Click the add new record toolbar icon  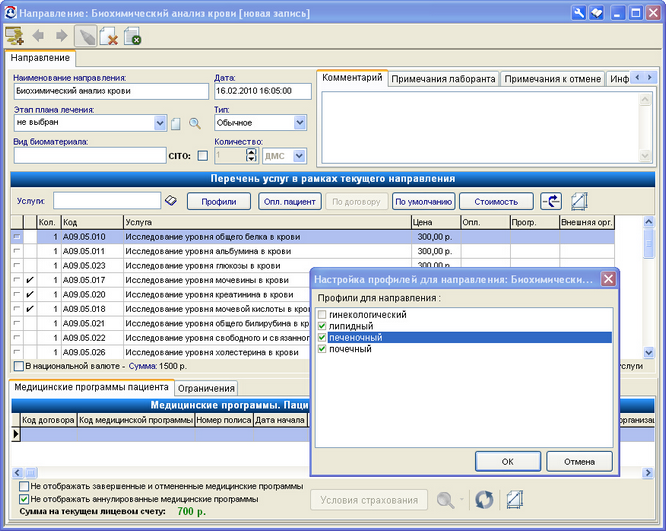tap(14, 36)
